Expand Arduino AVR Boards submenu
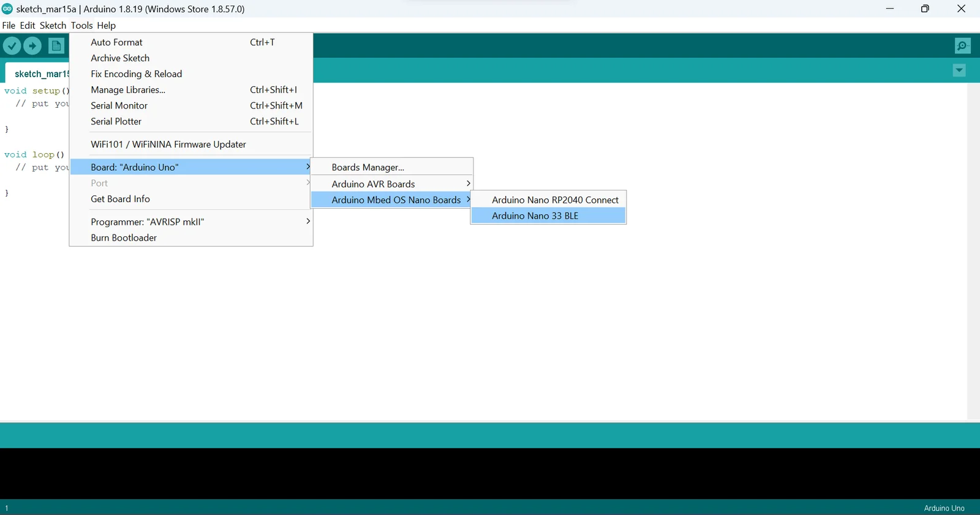980x515 pixels. [392, 184]
